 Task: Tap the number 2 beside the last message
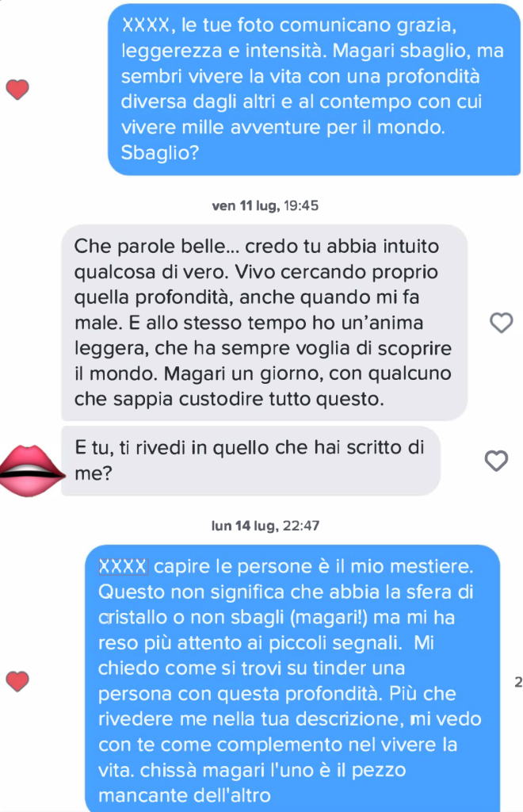pos(517,682)
